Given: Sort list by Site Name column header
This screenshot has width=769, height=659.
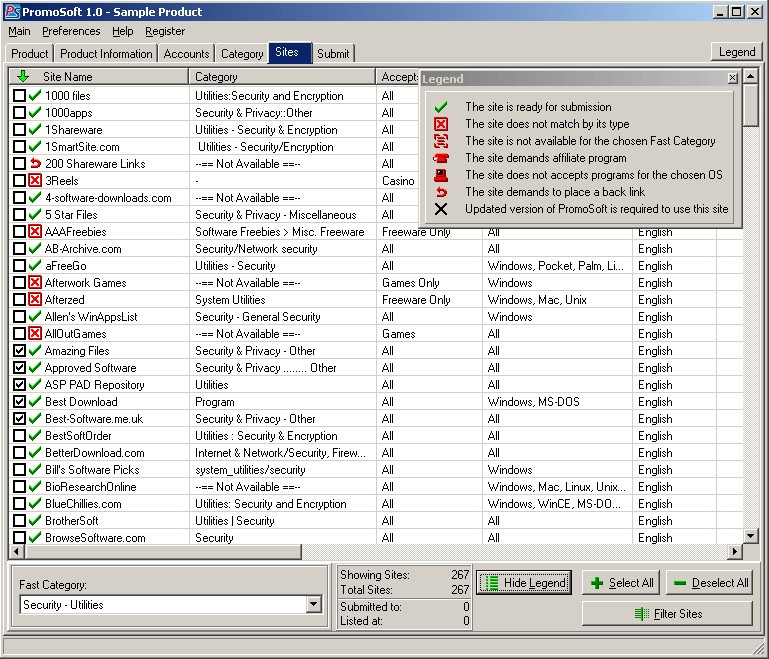Looking at the screenshot, I should [x=99, y=76].
